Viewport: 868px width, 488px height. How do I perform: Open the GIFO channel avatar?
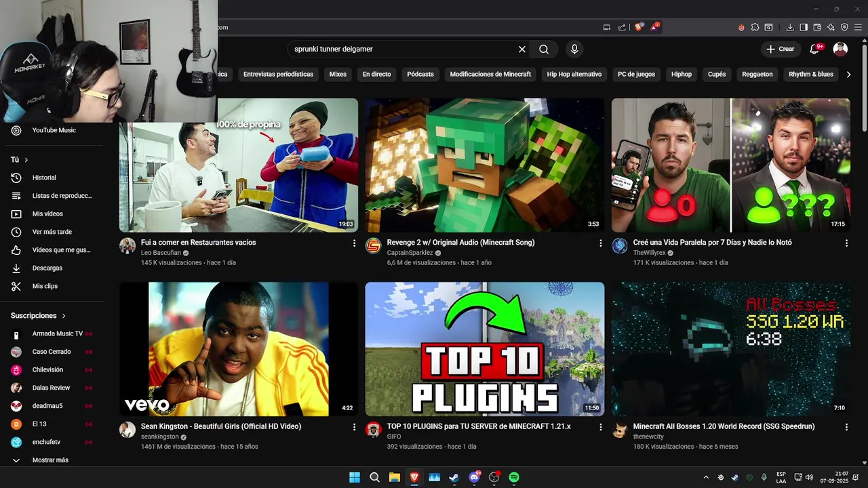(373, 430)
